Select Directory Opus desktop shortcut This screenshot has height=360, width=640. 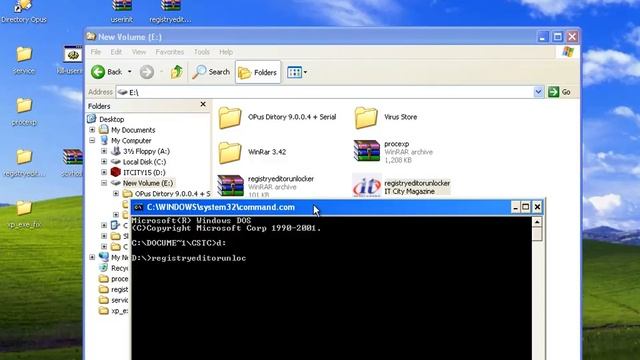click(24, 12)
